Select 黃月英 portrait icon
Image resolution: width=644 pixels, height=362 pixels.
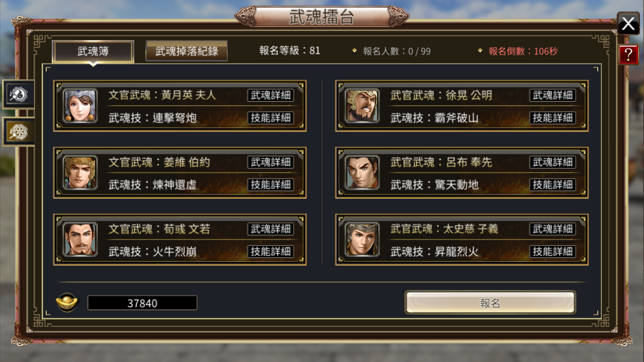click(80, 106)
